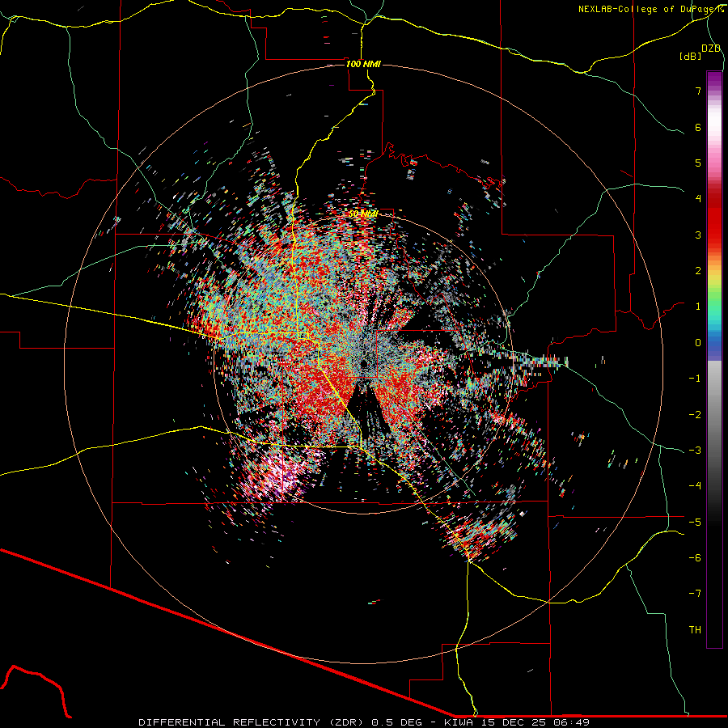Screen dimensions: 728x728
Task: Click the -5 value on the color scale
Action: (695, 522)
